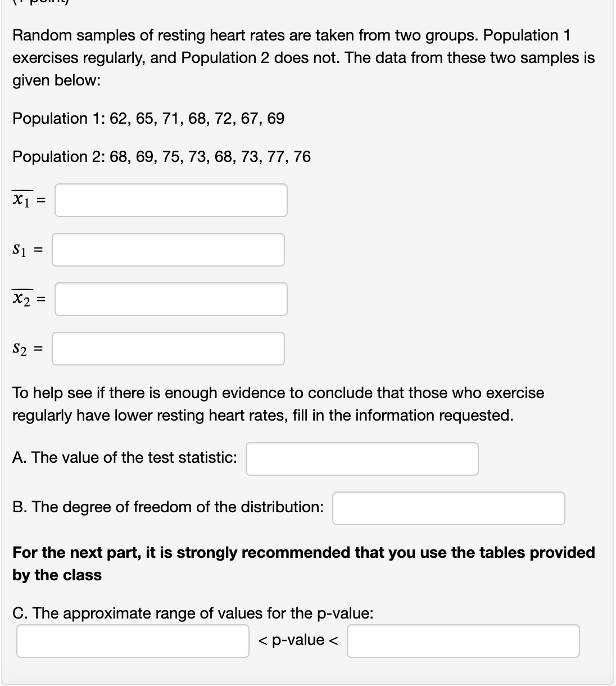Click the x̄2 answer input field

tap(171, 300)
